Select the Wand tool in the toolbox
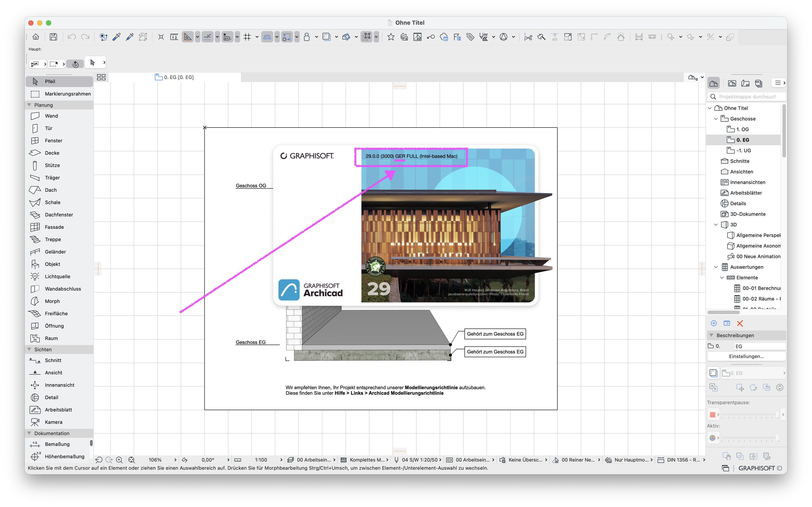Screen dimensions: 812x507 click(59, 116)
